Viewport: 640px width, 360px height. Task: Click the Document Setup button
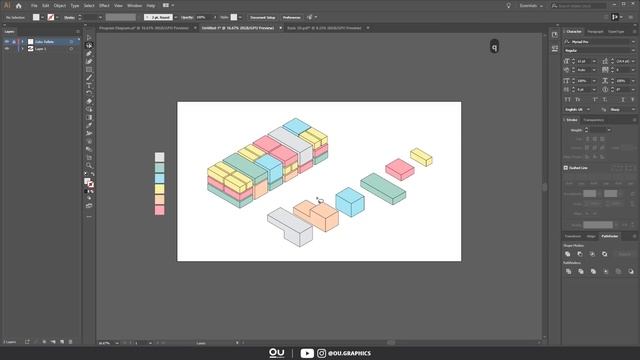(263, 18)
